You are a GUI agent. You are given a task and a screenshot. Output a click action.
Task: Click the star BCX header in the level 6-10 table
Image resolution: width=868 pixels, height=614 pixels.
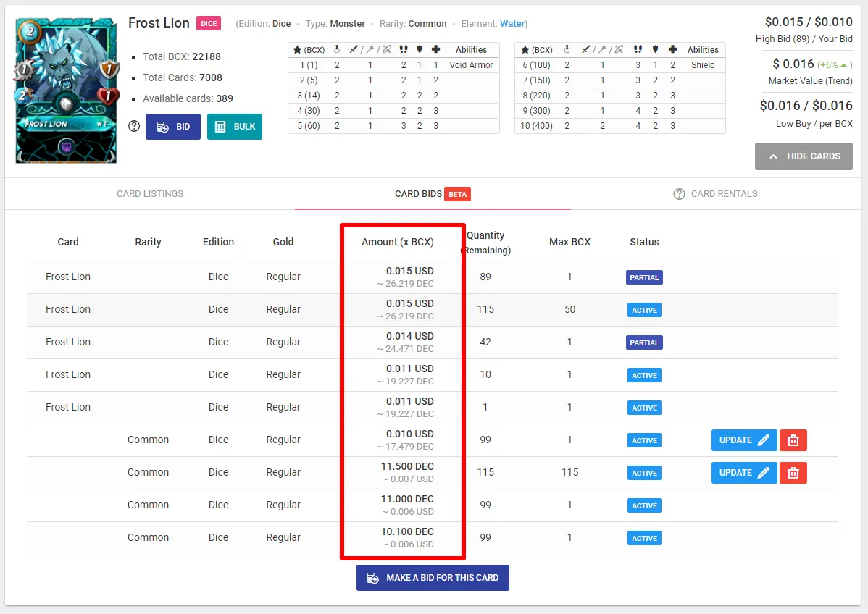tap(537, 50)
